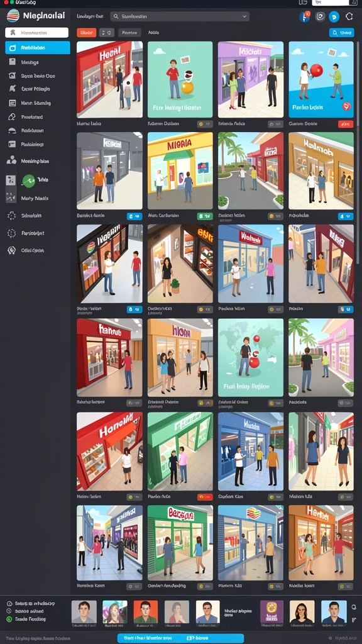Viewport: 362px width, 644px height.
Task: Click the red-orange filter button above the grid
Action: [x=86, y=33]
